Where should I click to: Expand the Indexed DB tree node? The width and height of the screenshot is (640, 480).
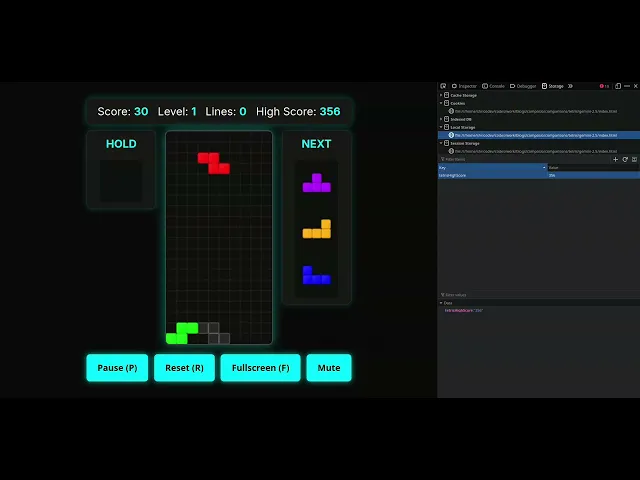pos(441,119)
